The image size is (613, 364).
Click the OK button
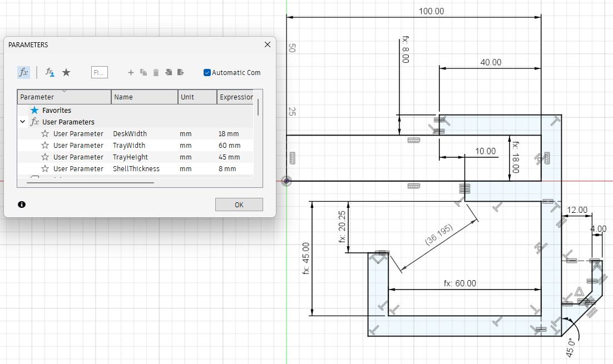pos(239,205)
